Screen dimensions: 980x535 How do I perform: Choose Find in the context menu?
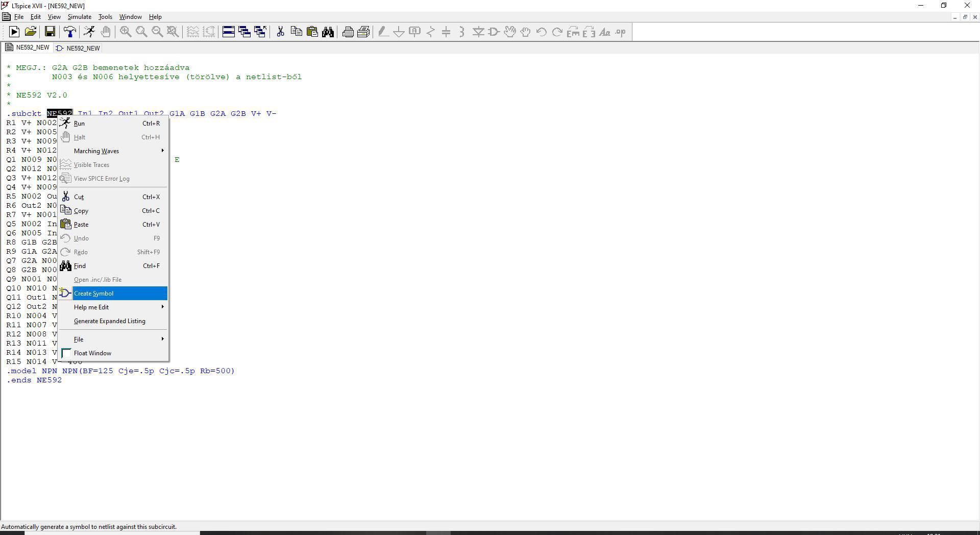pos(113,266)
